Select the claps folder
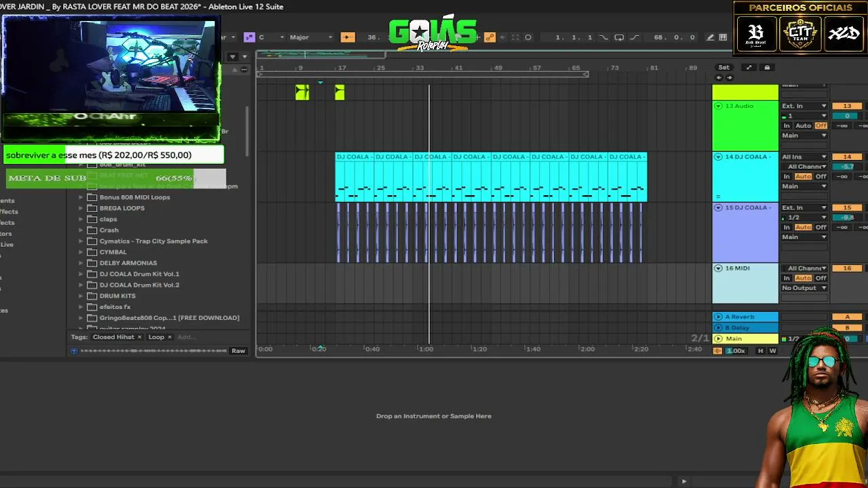Screen dimensions: 868x488 [108, 219]
